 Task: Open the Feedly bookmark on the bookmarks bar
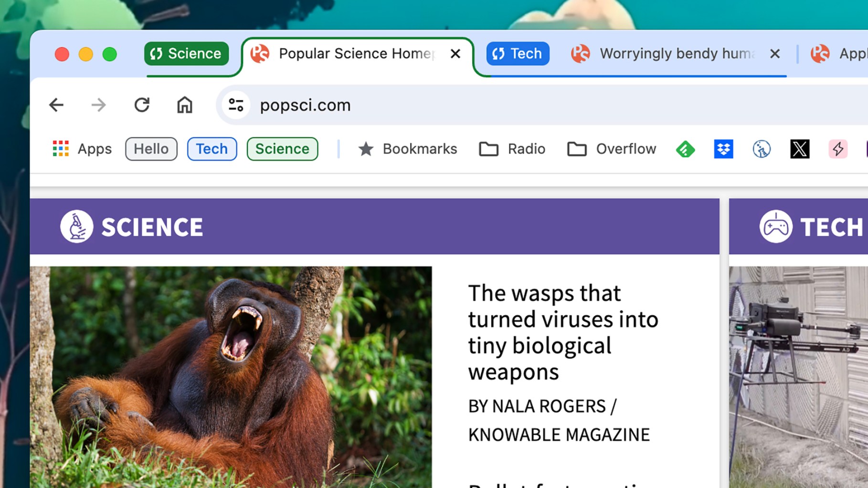point(685,149)
